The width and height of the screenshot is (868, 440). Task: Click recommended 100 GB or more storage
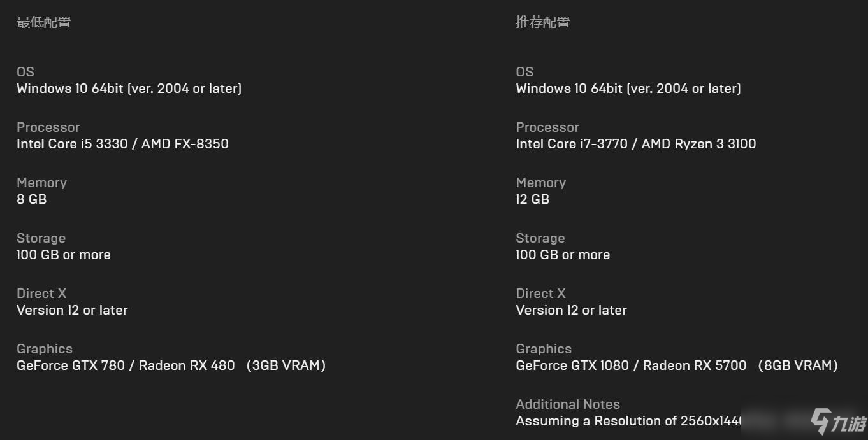(563, 255)
